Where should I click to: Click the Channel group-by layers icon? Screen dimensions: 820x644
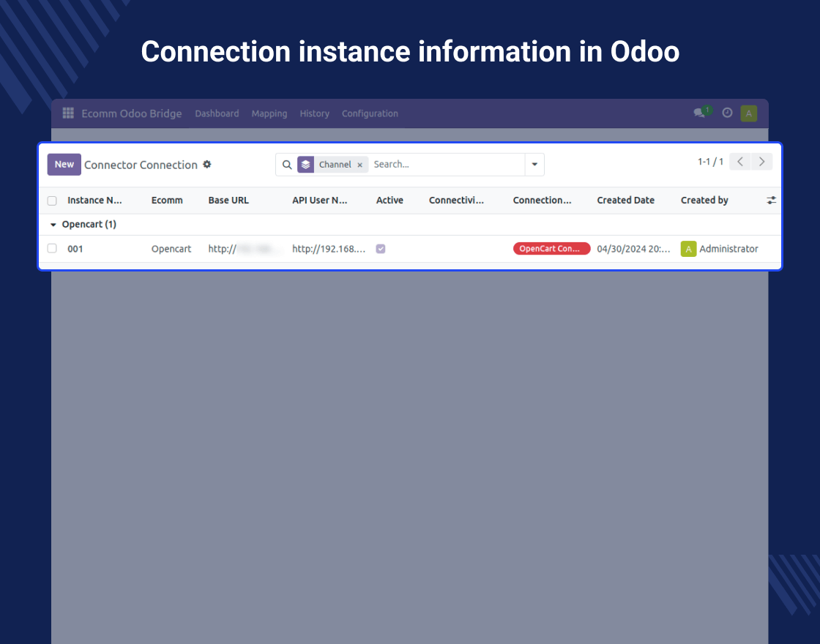[x=305, y=165]
